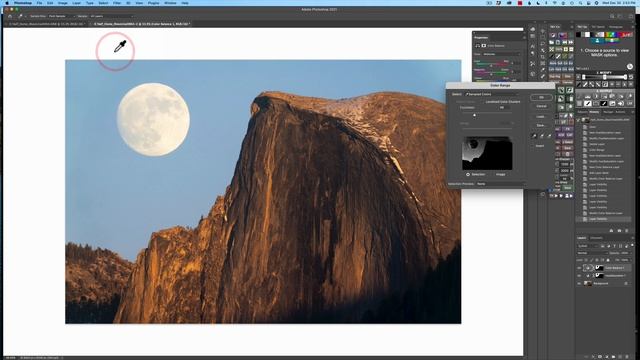This screenshot has width=640, height=360.
Task: Open the Eyedropper tool preset picker
Action: pos(21,16)
